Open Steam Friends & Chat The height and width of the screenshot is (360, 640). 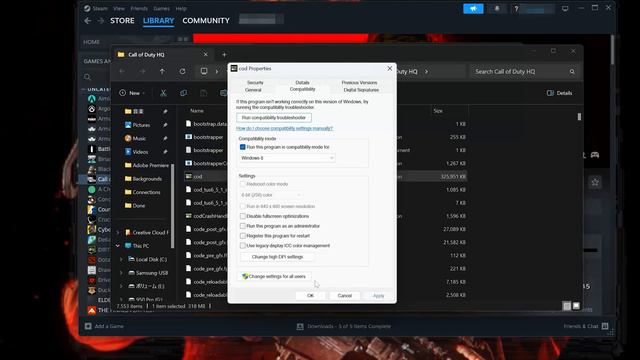pyautogui.click(x=586, y=326)
